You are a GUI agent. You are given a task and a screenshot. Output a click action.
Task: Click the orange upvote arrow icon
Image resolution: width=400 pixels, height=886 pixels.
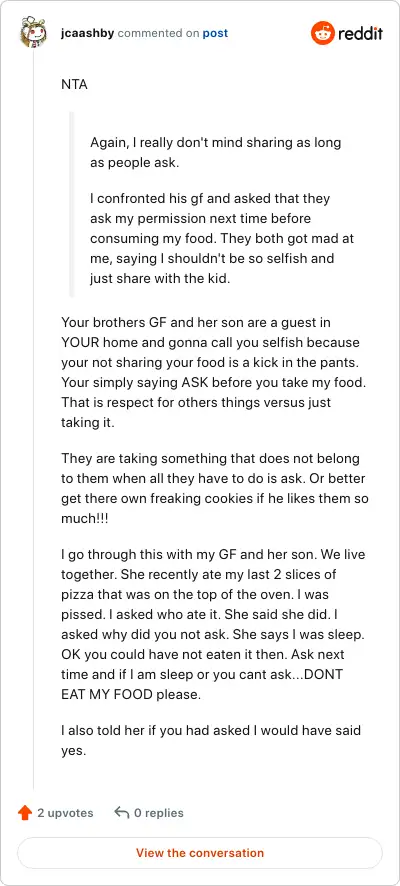click(25, 813)
